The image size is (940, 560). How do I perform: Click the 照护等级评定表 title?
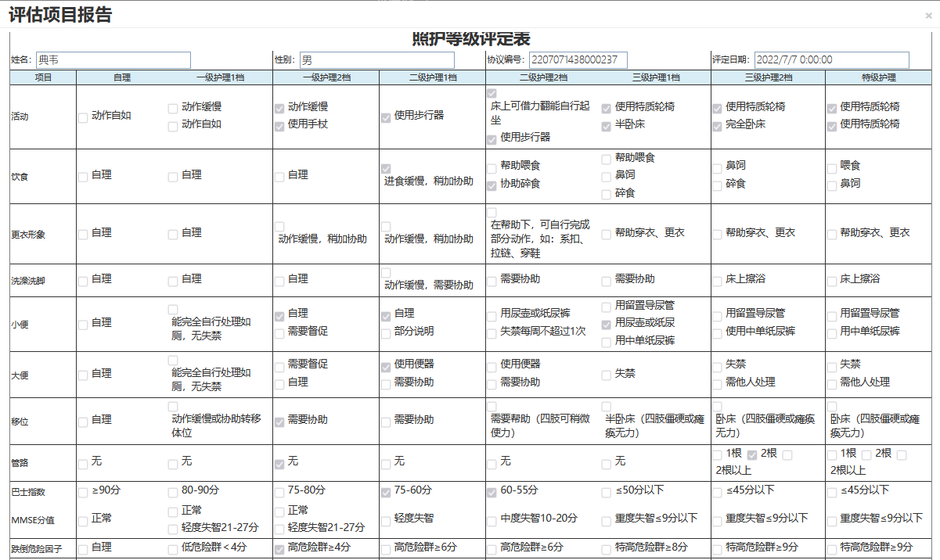tap(470, 40)
